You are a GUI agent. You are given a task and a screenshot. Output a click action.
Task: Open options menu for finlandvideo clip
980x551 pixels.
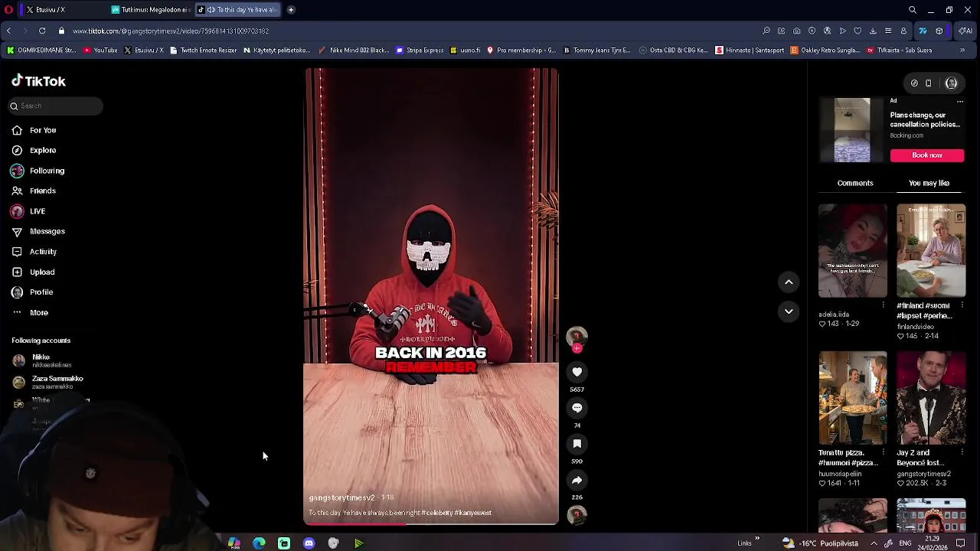[x=962, y=305]
